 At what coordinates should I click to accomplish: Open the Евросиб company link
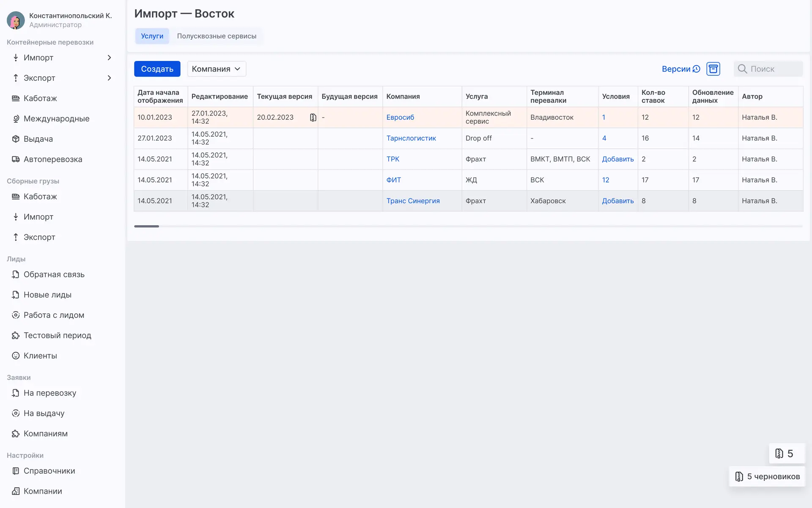click(400, 117)
